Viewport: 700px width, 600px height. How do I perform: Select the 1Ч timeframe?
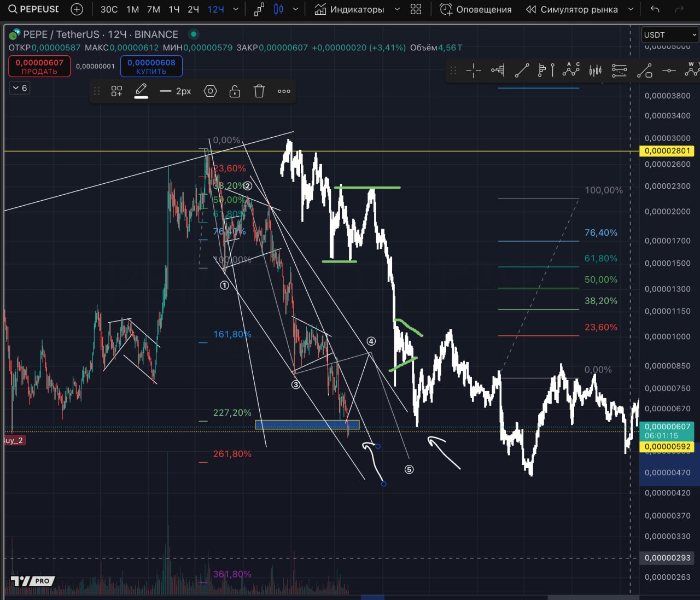click(x=174, y=9)
